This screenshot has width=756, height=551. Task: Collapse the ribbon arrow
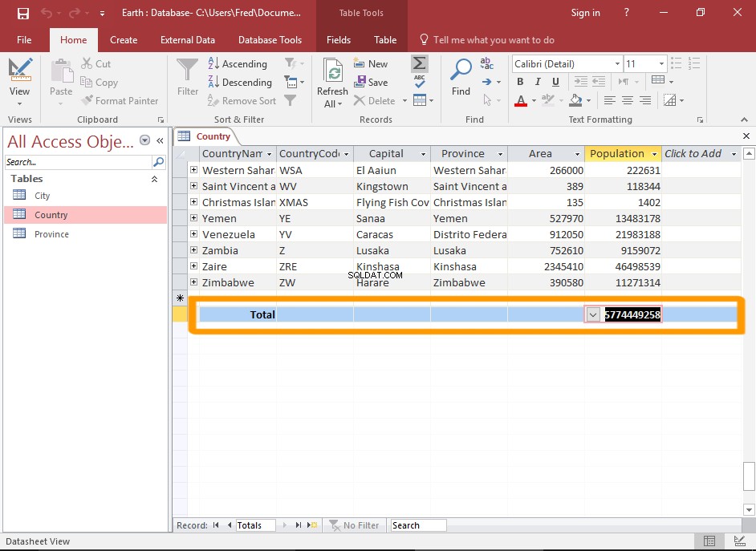click(744, 120)
